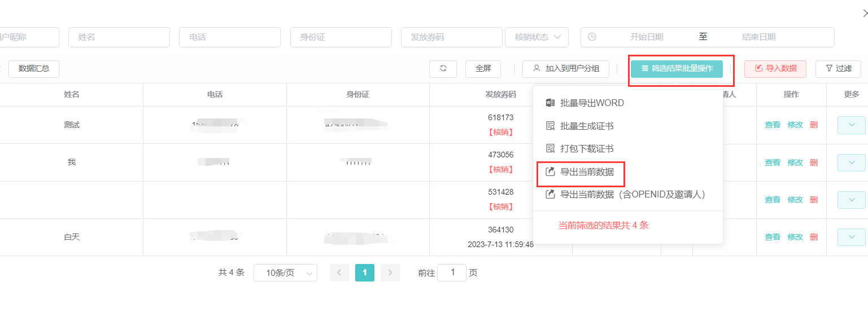Click the 过滤 filter button
The image size is (868, 330).
[838, 69]
